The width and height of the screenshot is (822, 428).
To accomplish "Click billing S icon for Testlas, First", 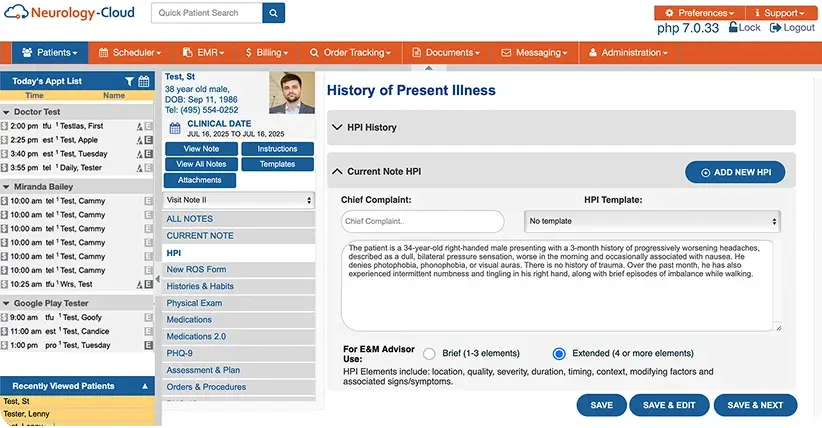I will 5,126.
